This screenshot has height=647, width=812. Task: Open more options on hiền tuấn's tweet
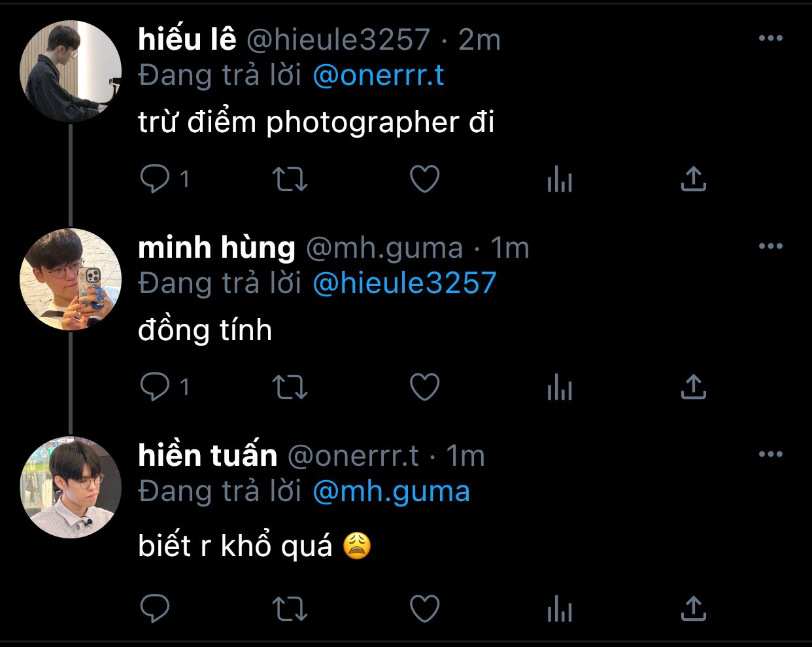click(x=770, y=454)
